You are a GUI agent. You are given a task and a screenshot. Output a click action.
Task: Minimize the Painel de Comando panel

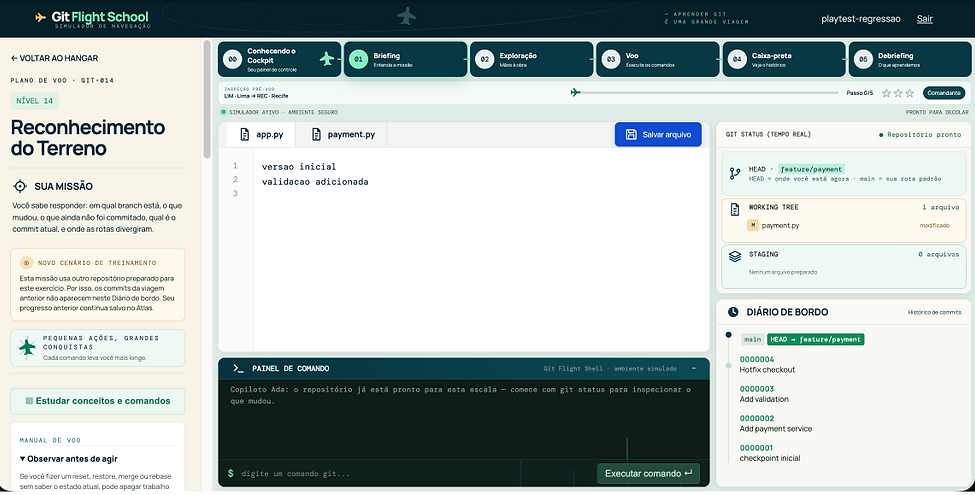coord(693,368)
